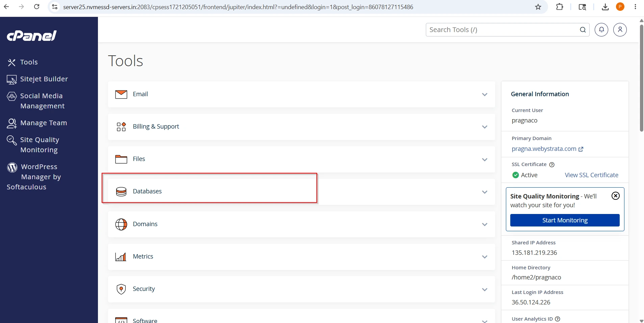This screenshot has width=644, height=323.
Task: Open Tools in the sidebar
Action: (29, 62)
